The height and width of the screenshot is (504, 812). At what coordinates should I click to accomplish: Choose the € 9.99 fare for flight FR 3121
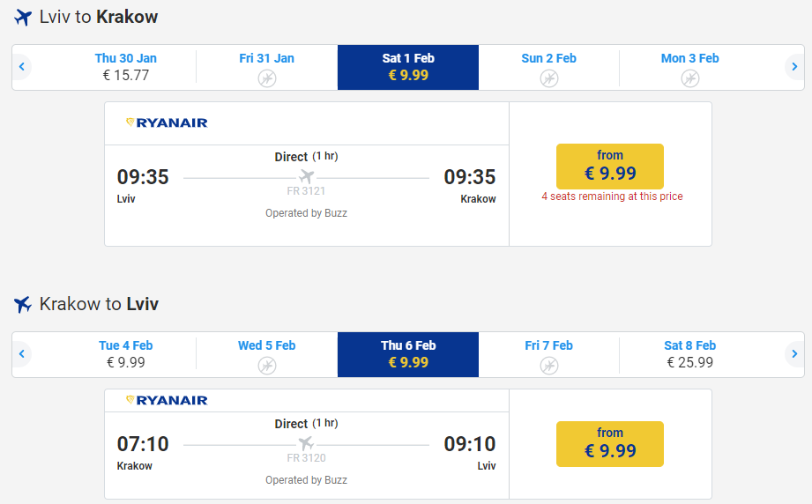tap(610, 167)
